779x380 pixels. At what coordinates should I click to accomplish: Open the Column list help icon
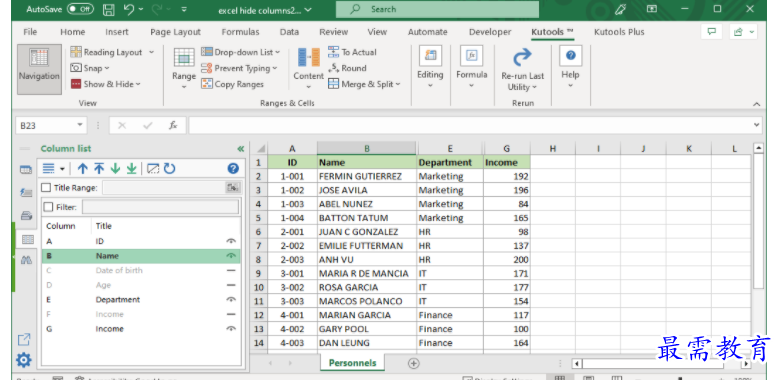click(233, 169)
